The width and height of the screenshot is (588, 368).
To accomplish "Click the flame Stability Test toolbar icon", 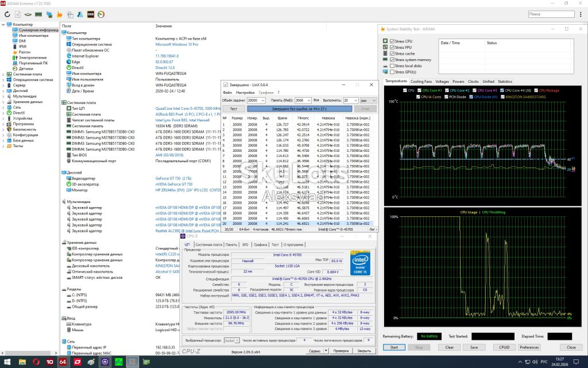I will coord(59,14).
